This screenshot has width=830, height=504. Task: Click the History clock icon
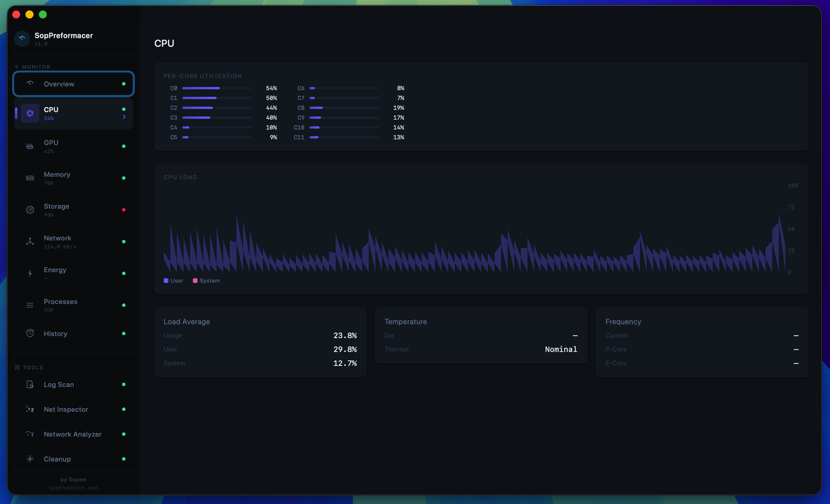[29, 333]
